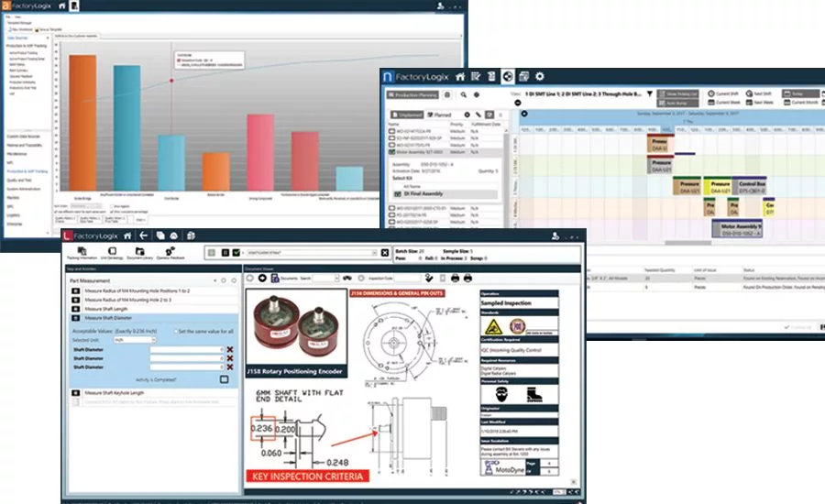825x504 pixels.
Task: Collapse the View panel minus button
Action: pos(517,103)
